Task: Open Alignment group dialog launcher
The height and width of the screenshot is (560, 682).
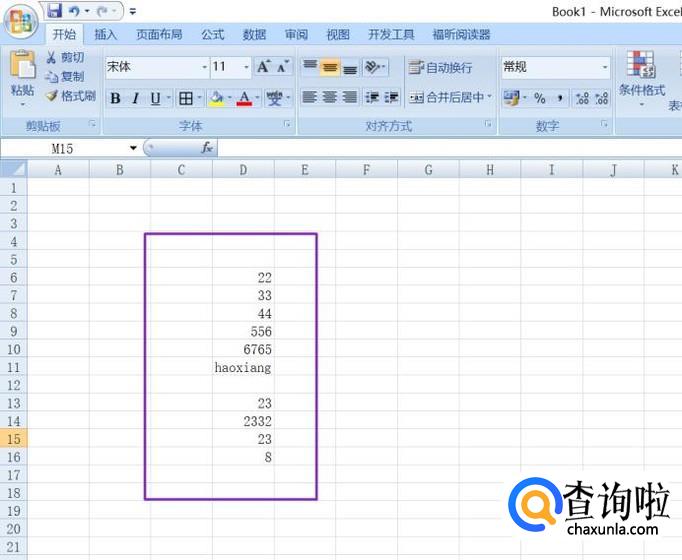Action: click(x=488, y=124)
